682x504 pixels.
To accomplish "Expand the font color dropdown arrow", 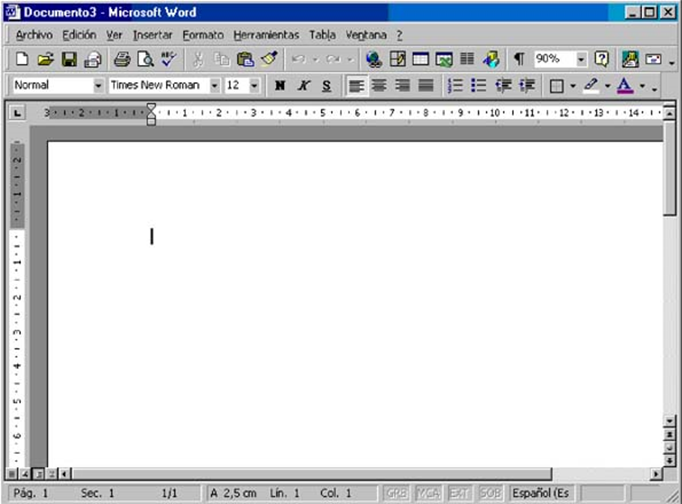I will tap(642, 86).
